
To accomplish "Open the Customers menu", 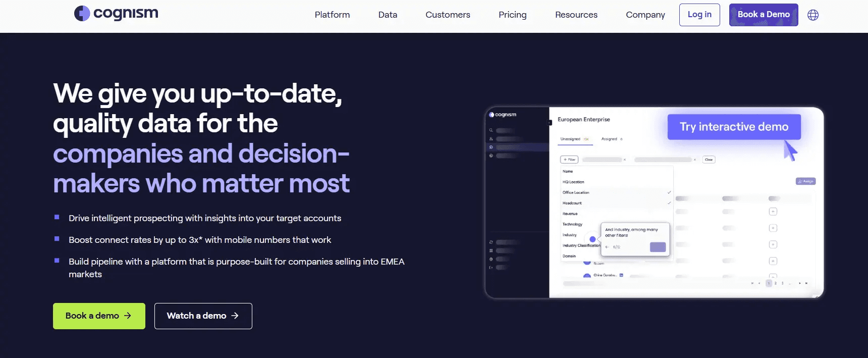I will (x=448, y=15).
